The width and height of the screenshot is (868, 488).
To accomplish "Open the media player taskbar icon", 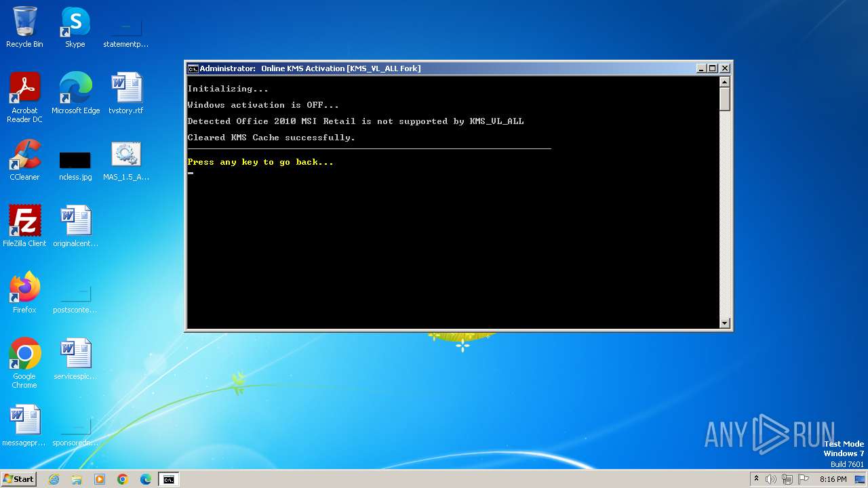I will coord(100,479).
